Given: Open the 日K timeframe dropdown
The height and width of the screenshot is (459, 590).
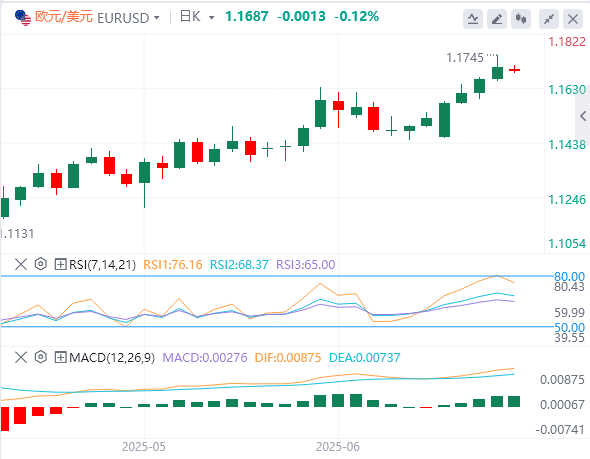Looking at the screenshot, I should [x=197, y=17].
